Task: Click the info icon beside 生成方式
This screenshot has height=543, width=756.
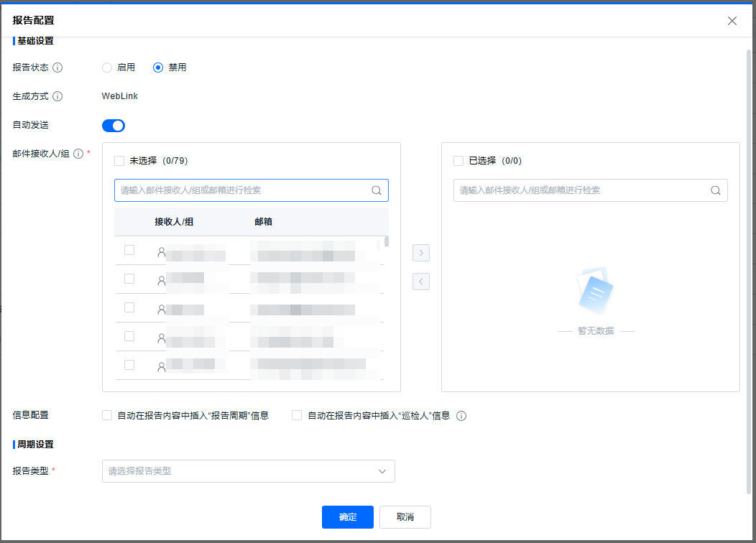Action: [x=57, y=96]
